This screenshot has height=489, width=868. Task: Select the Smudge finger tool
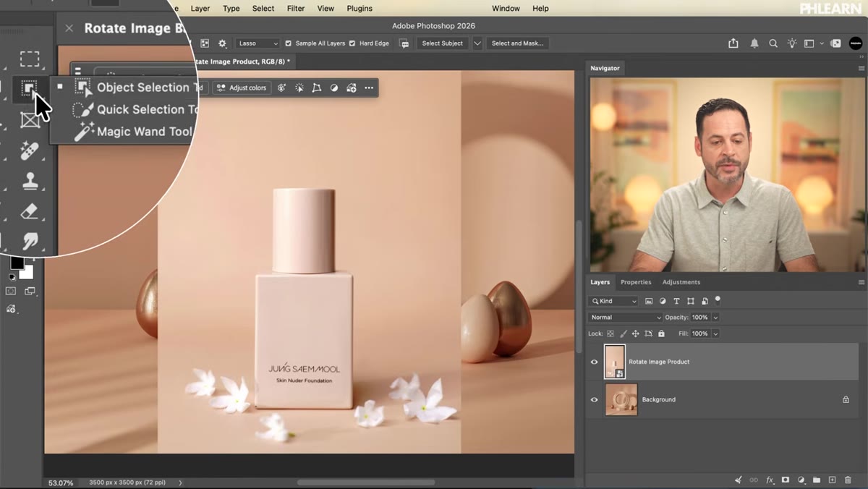tap(30, 241)
